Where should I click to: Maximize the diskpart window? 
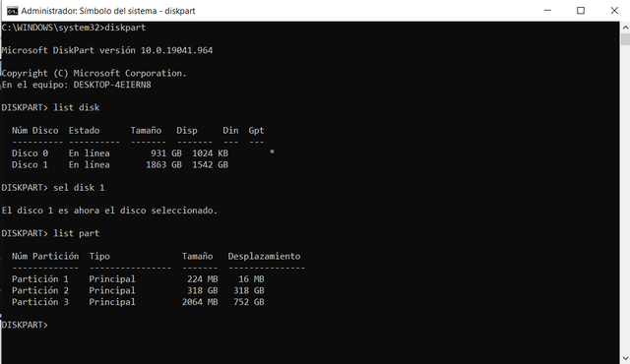tap(581, 11)
